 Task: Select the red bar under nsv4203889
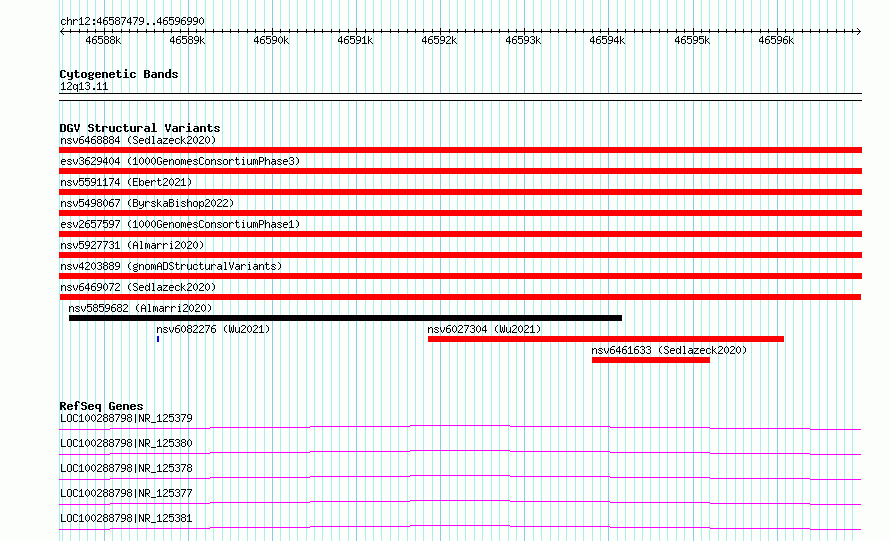pos(460,276)
